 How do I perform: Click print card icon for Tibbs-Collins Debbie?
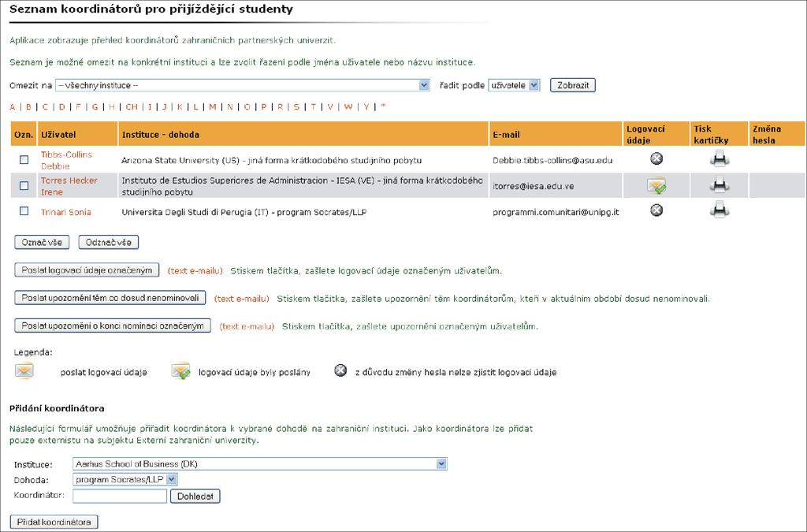tap(720, 159)
